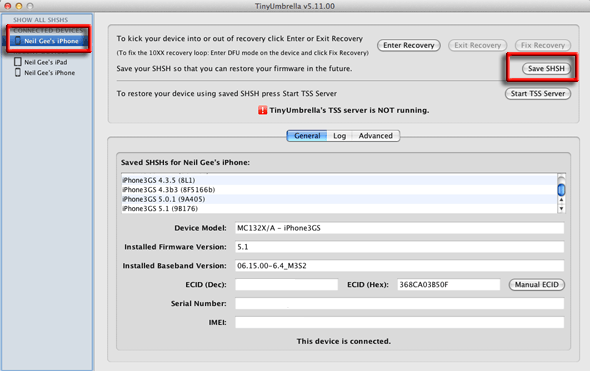Switch to the General tab
The image size is (590, 371).
pos(307,136)
